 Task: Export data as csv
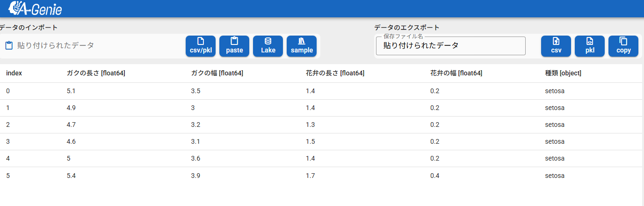(556, 46)
